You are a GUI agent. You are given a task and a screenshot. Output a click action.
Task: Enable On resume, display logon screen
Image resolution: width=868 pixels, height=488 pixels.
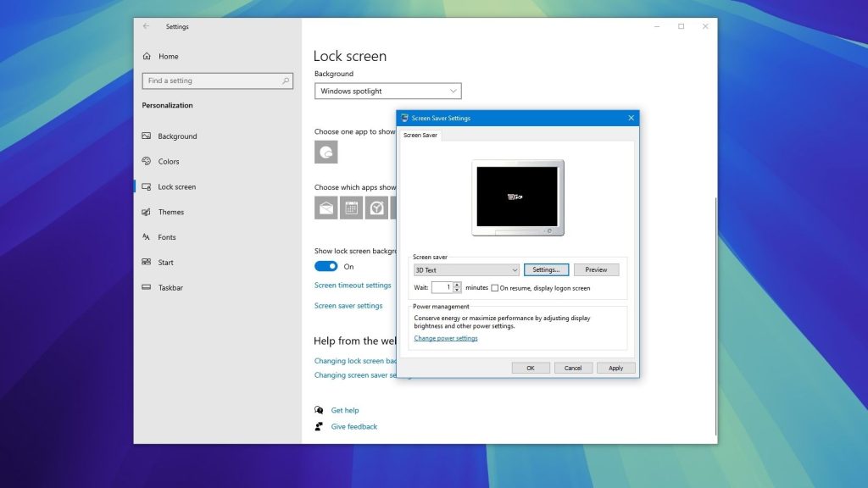click(495, 287)
